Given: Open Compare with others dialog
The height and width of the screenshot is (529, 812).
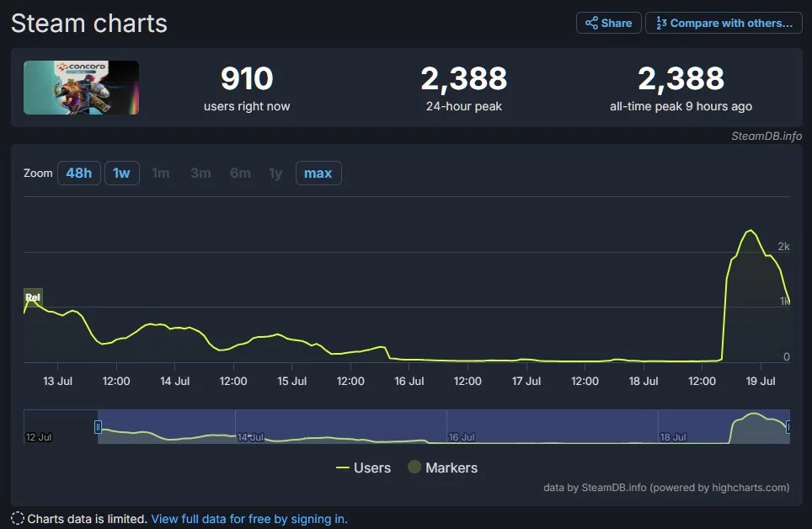Looking at the screenshot, I should pyautogui.click(x=724, y=23).
